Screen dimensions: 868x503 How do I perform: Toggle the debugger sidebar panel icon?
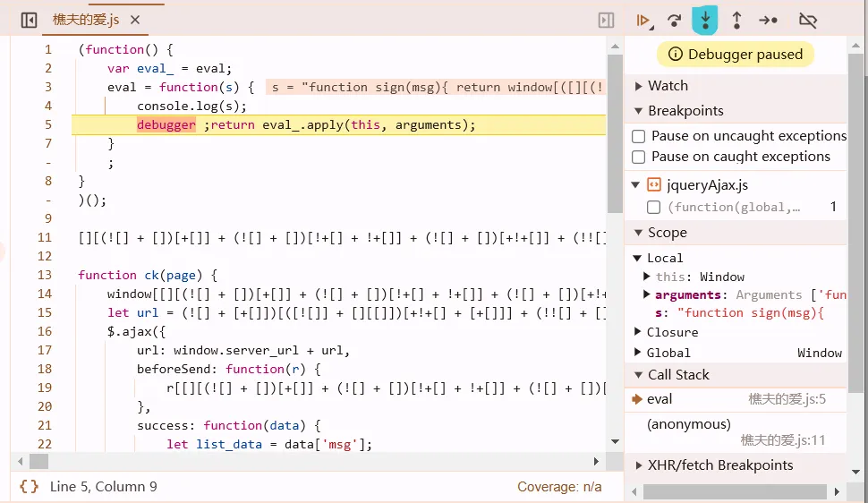606,21
